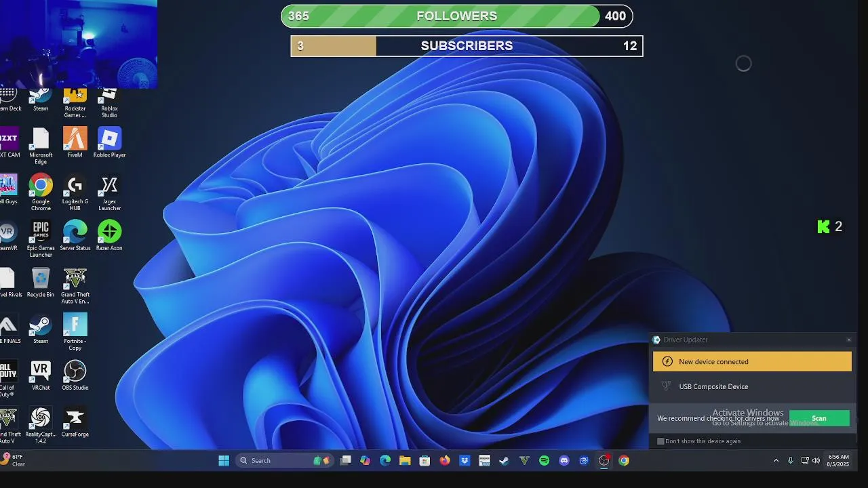
Task: Launch Razer Axon desktop icon
Action: tap(109, 236)
